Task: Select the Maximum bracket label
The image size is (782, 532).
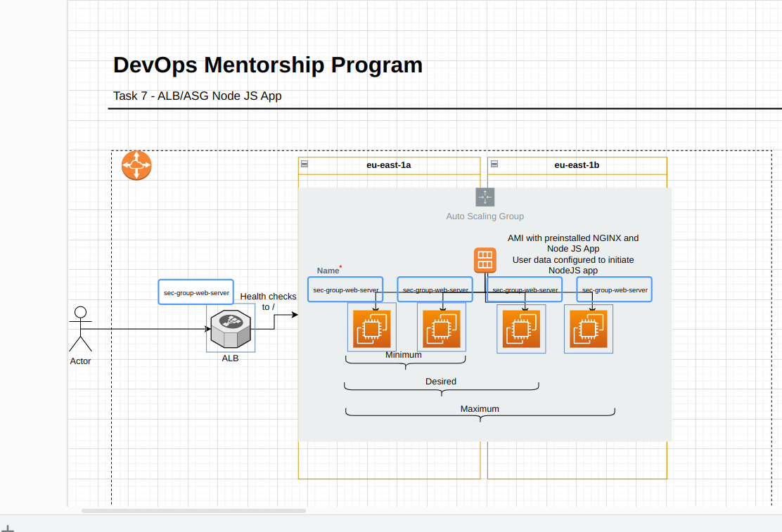Action: tap(480, 409)
